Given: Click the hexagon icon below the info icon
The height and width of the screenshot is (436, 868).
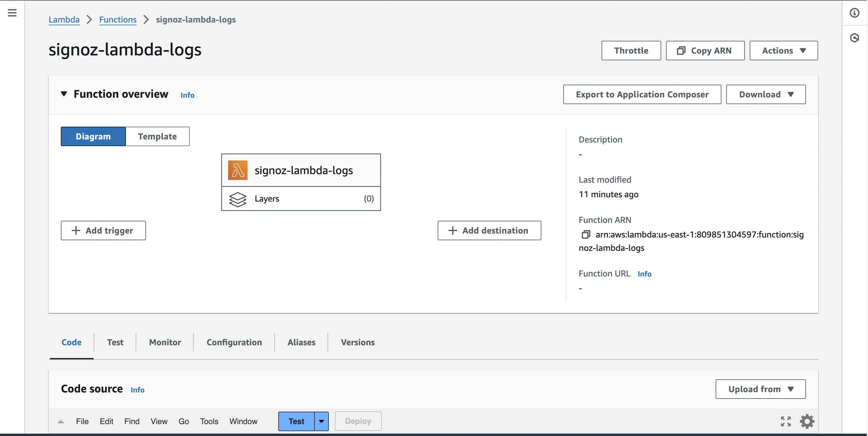Looking at the screenshot, I should click(x=855, y=37).
